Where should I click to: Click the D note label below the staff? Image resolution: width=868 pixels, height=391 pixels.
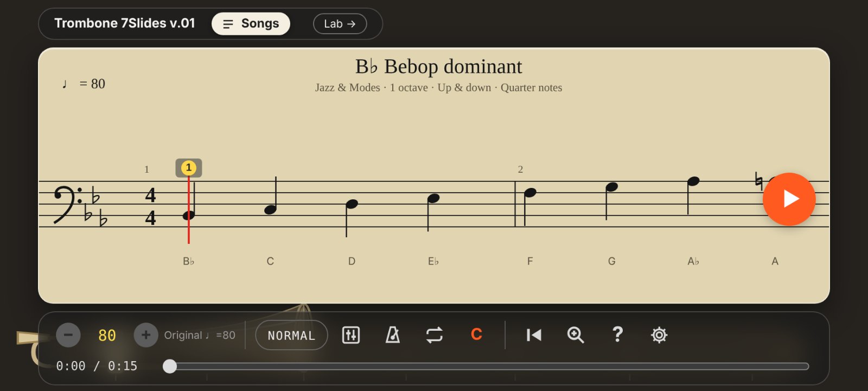click(x=352, y=261)
